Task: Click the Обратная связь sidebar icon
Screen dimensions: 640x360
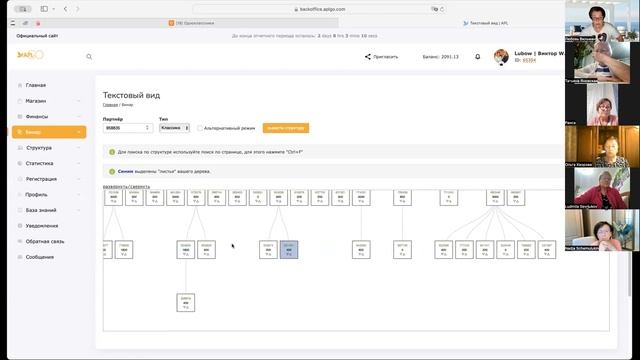Action: [20, 241]
